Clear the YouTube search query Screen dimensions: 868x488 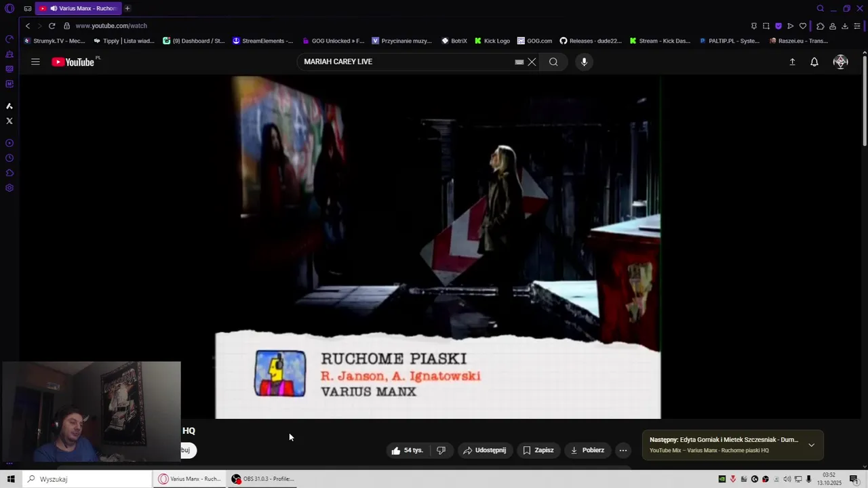coord(532,62)
